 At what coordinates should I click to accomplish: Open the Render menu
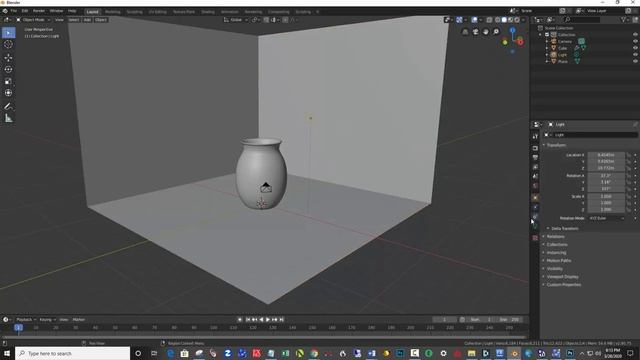[x=39, y=11]
